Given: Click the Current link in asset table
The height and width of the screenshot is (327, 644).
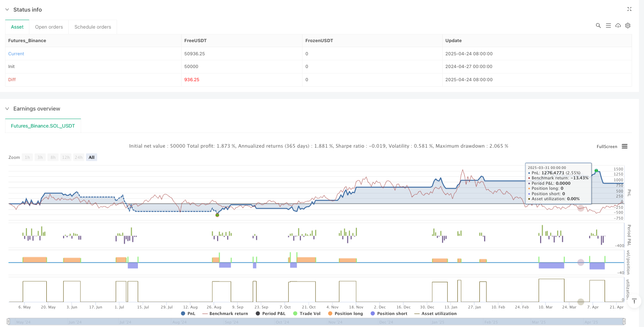Looking at the screenshot, I should pos(16,54).
